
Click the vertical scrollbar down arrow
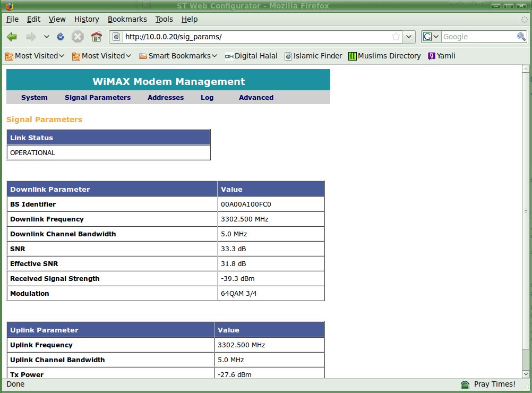pos(526,374)
